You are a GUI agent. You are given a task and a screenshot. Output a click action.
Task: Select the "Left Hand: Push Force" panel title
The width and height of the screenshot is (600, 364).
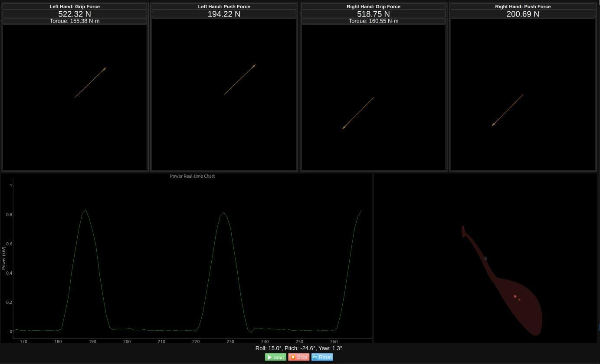pyautogui.click(x=224, y=6)
